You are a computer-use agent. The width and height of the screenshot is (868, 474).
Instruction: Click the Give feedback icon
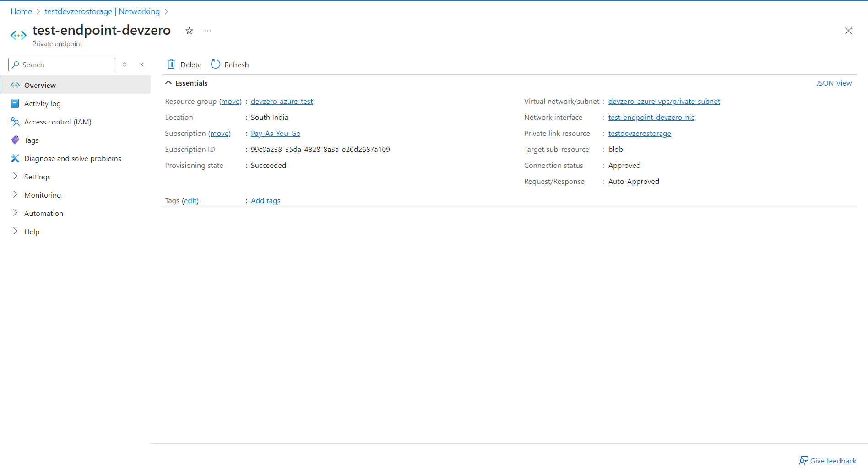click(x=804, y=461)
